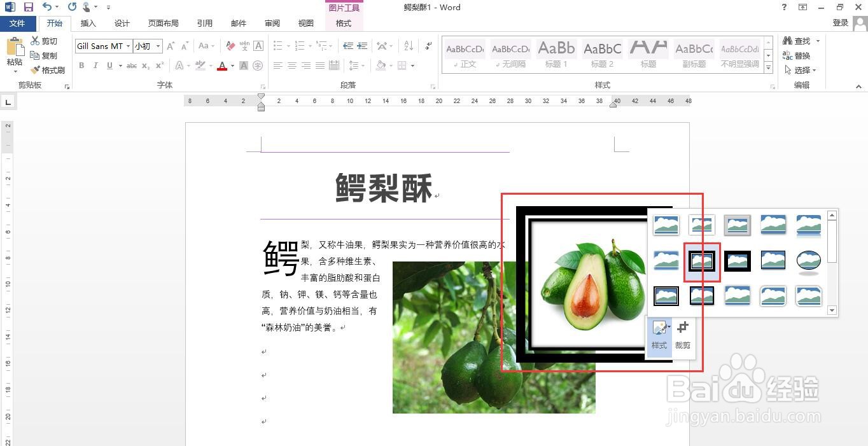The image size is (868, 446).
Task: Click the Distributed alignment icon
Action: (x=333, y=66)
